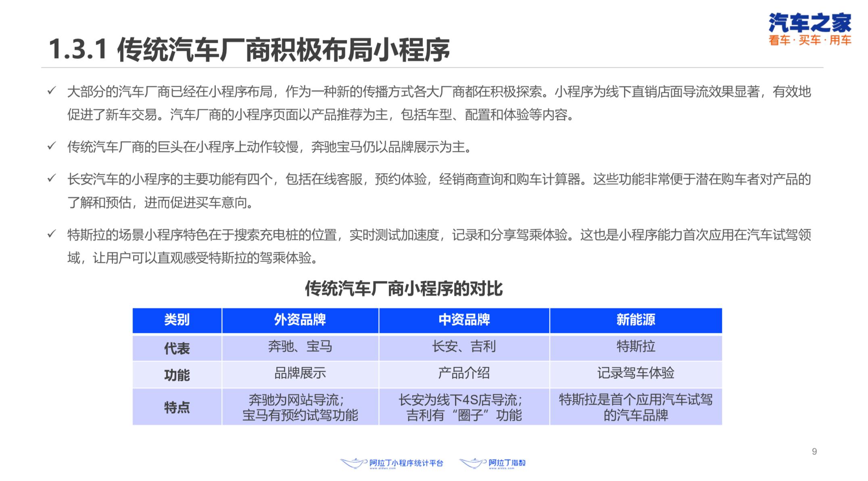868x481 pixels.
Task: Click the checkmark before 特斯拉的场景小程序
Action: 51,234
